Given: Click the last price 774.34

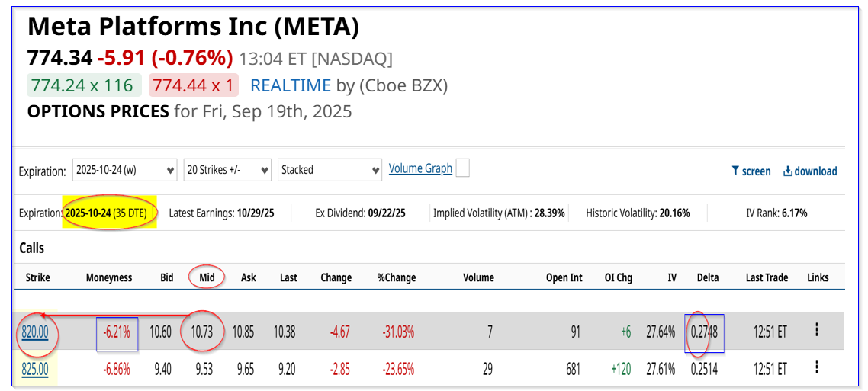Looking at the screenshot, I should [59, 57].
